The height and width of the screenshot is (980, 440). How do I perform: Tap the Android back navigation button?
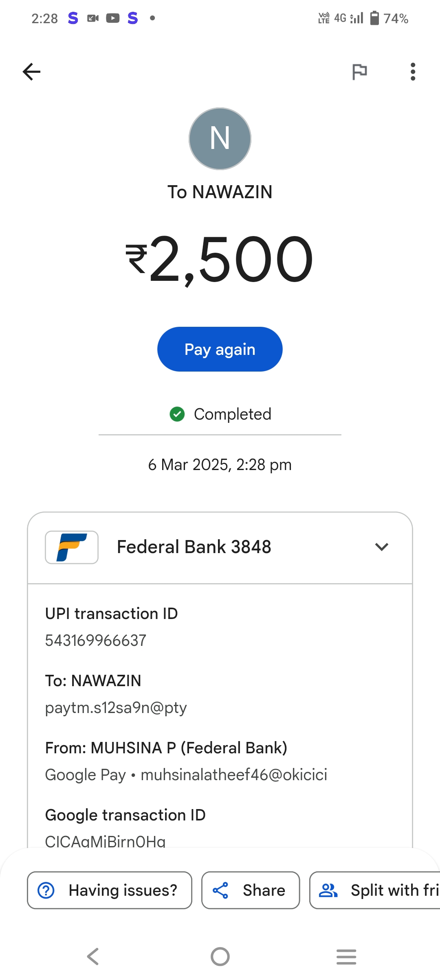(93, 956)
